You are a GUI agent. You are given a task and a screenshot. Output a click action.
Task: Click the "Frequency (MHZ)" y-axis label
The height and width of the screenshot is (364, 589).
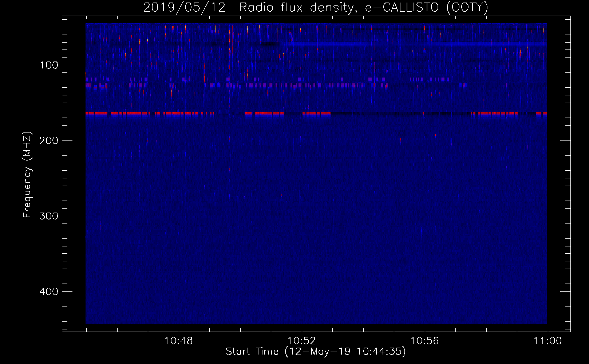tap(27, 175)
